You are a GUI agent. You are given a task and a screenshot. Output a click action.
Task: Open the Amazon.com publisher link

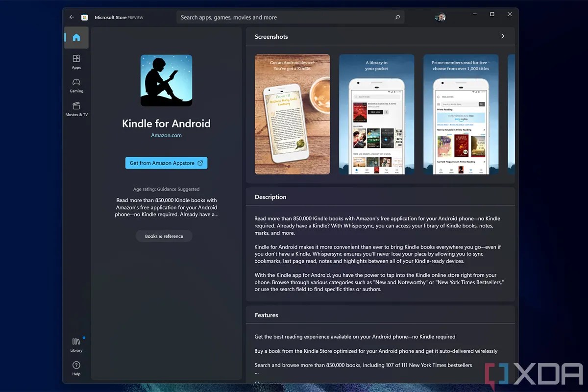[x=166, y=135]
